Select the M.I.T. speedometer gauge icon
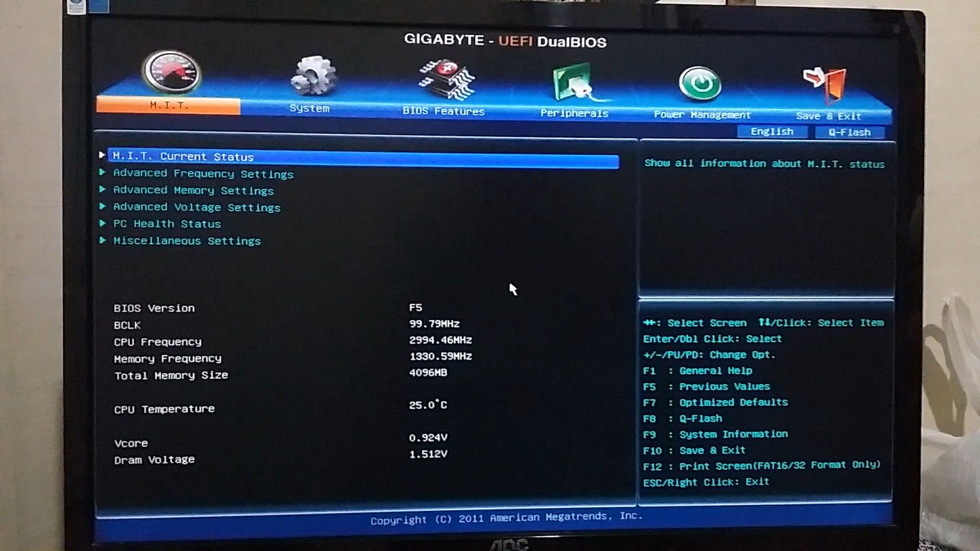 171,71
